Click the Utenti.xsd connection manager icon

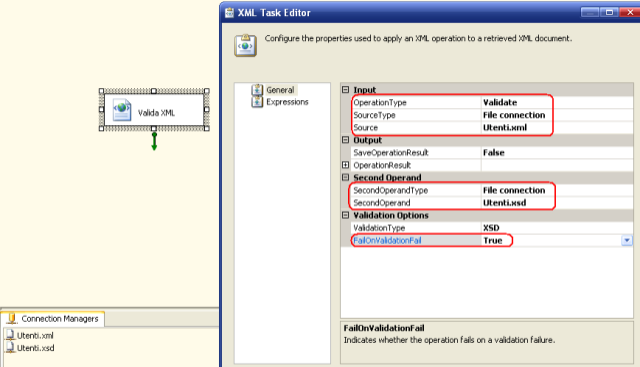pos(10,348)
